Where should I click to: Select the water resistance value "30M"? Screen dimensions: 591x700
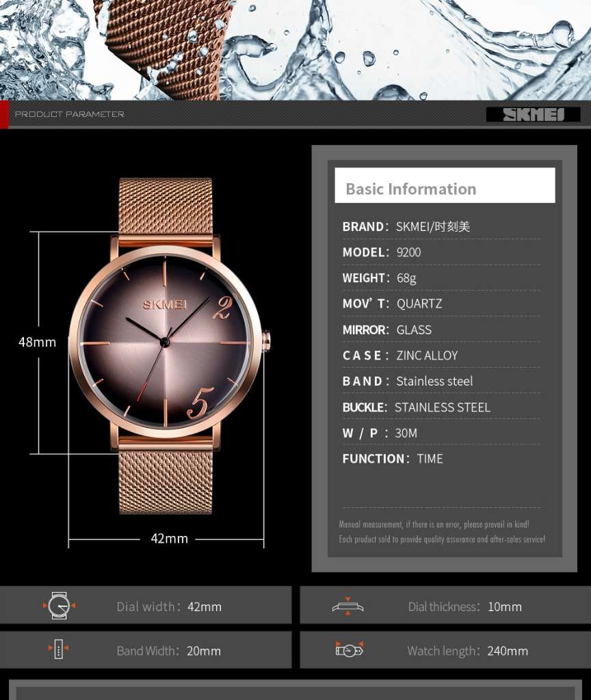click(406, 433)
